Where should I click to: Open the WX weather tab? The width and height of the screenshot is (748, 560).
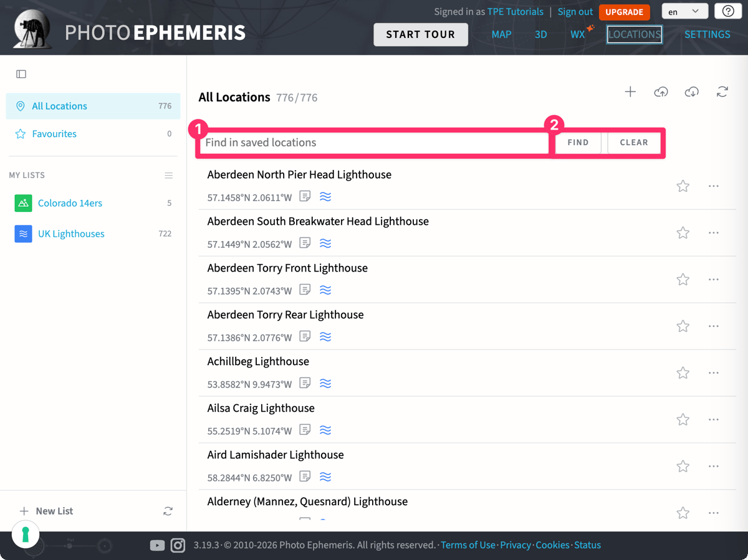point(578,34)
